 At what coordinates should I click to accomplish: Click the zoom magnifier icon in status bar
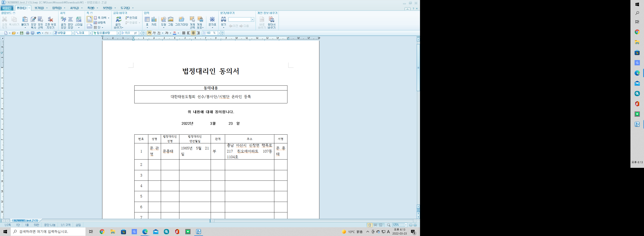click(388, 225)
